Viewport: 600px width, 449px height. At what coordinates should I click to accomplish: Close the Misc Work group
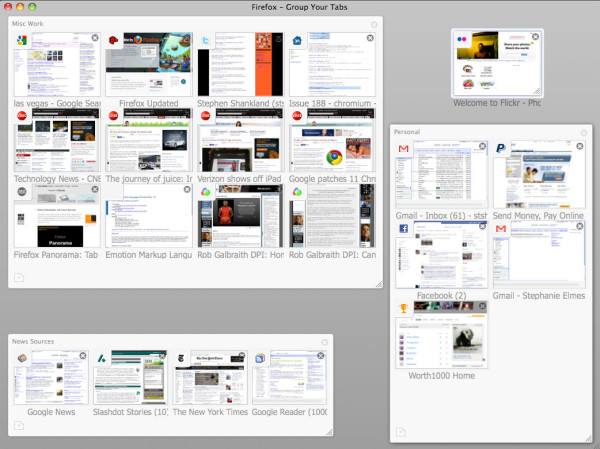point(374,23)
